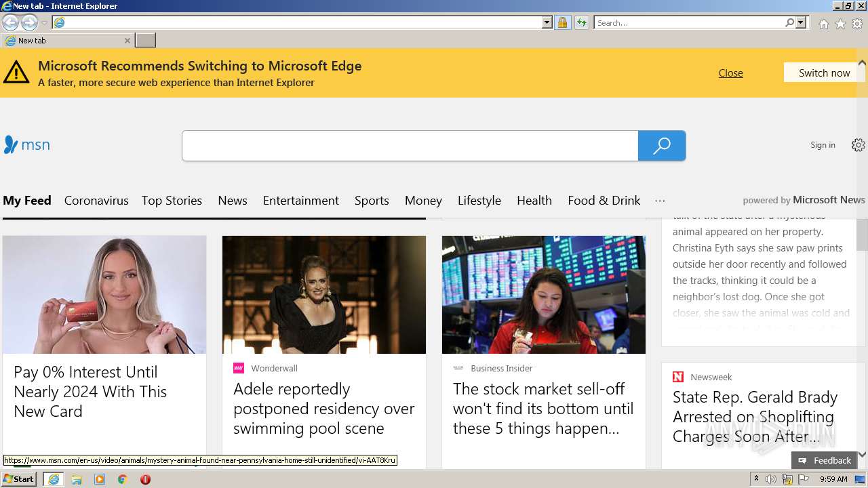Click the Feedback button

pyautogui.click(x=824, y=460)
